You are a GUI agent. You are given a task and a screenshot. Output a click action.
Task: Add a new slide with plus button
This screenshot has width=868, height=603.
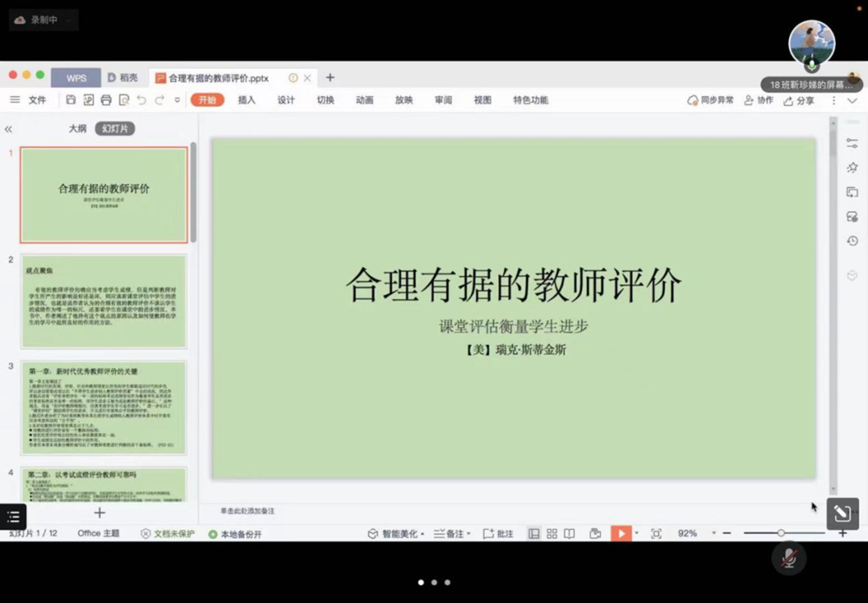click(99, 512)
